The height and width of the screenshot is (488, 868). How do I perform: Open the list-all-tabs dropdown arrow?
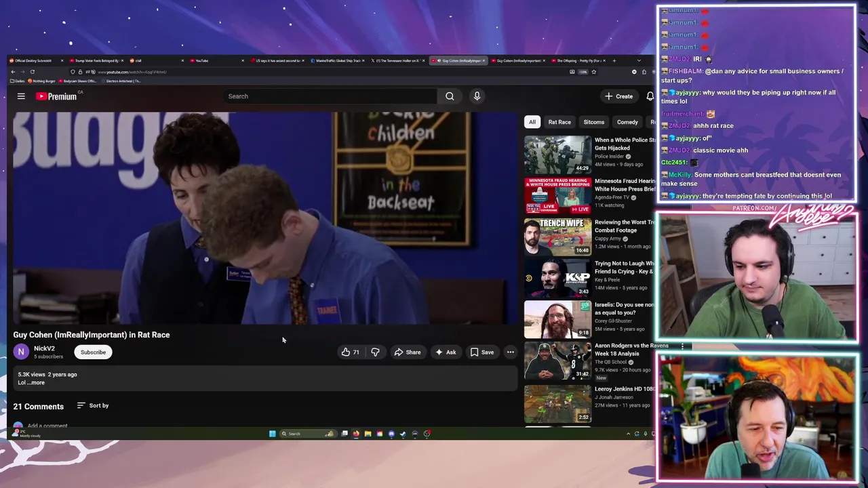click(x=639, y=60)
